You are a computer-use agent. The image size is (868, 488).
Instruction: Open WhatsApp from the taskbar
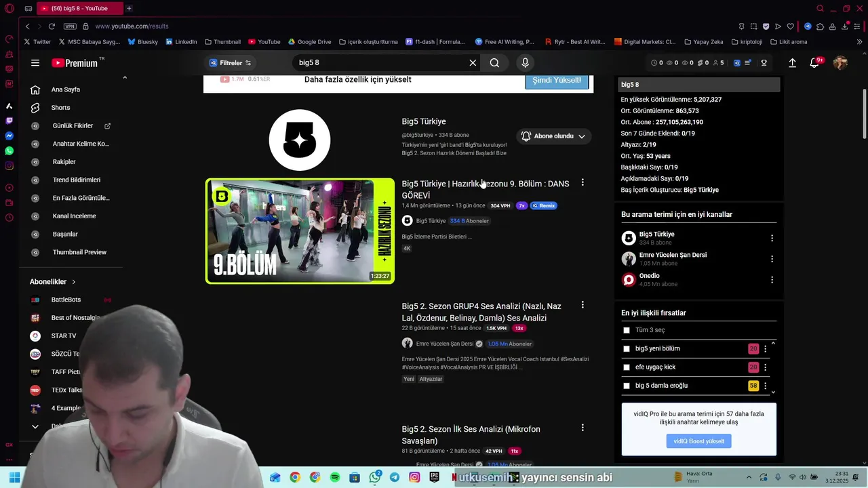click(375, 478)
